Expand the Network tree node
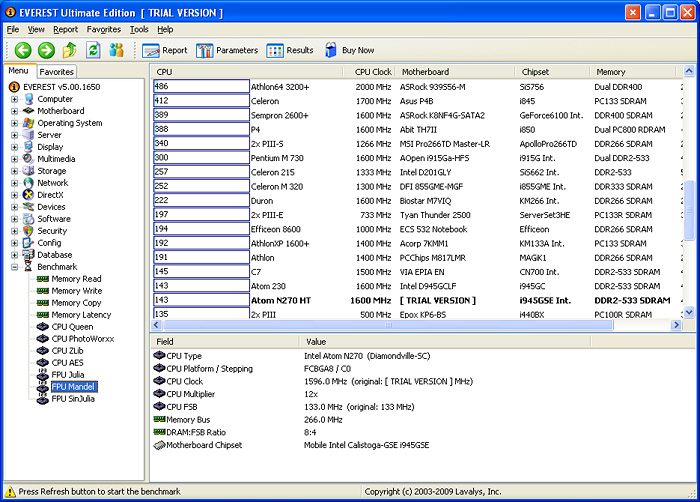The width and height of the screenshot is (700, 502). point(14,183)
